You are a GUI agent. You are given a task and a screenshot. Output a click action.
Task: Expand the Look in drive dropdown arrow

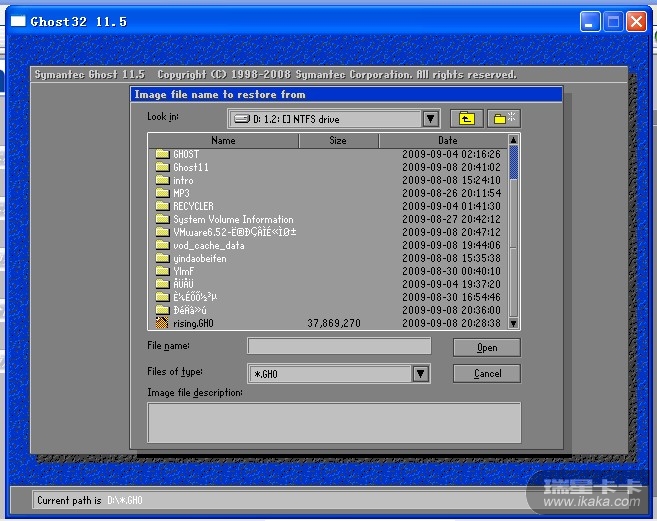[x=430, y=119]
